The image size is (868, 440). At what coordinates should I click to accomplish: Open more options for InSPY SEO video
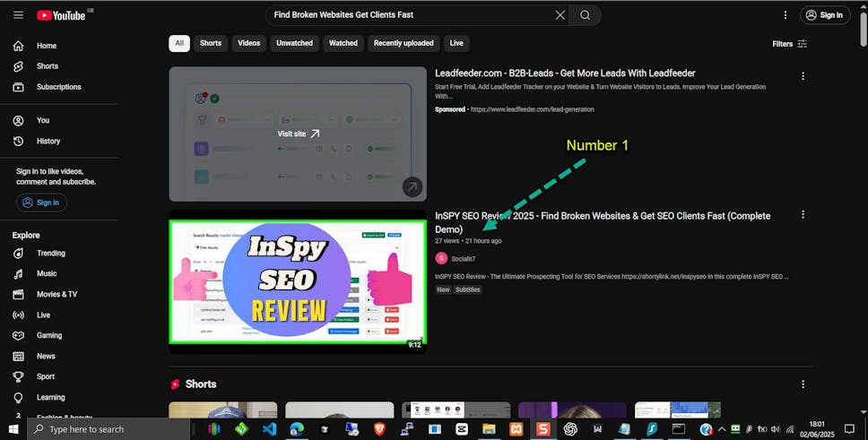tap(803, 215)
